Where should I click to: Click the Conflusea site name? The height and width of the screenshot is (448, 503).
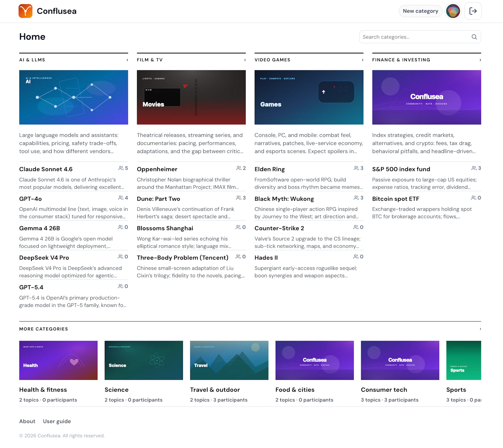(x=57, y=11)
